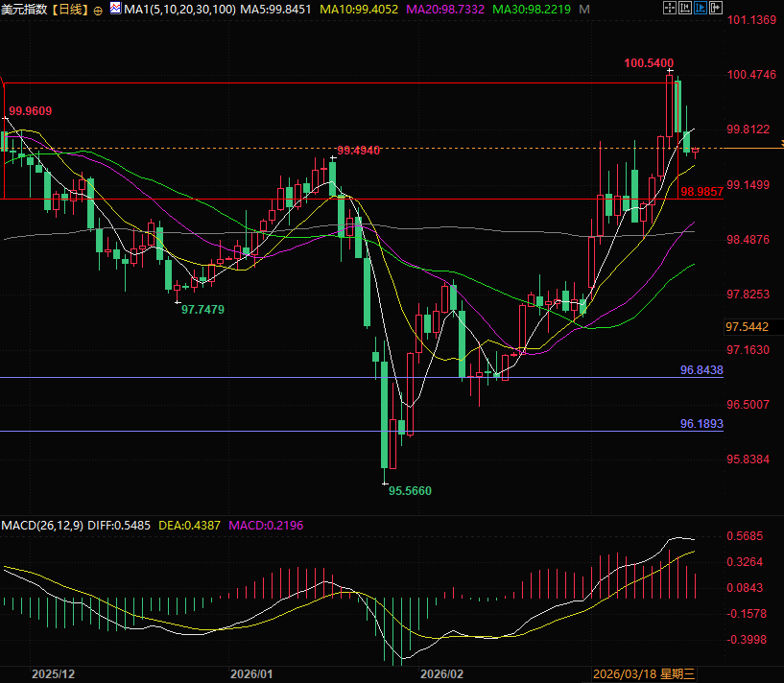This screenshot has height=683, width=784.
Task: Click the 100.5400 high price marker
Action: click(648, 63)
